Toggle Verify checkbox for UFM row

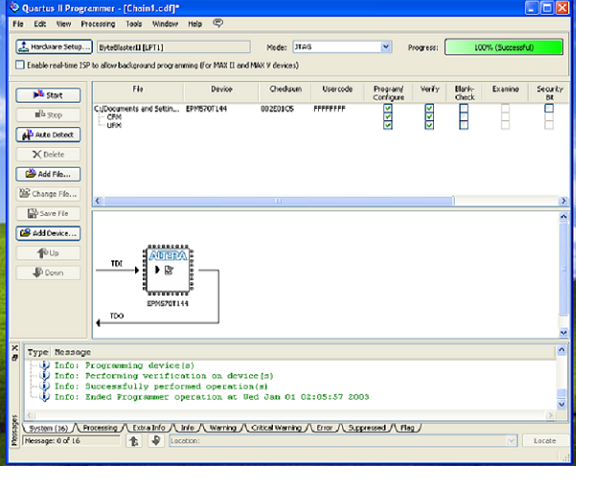coord(429,125)
